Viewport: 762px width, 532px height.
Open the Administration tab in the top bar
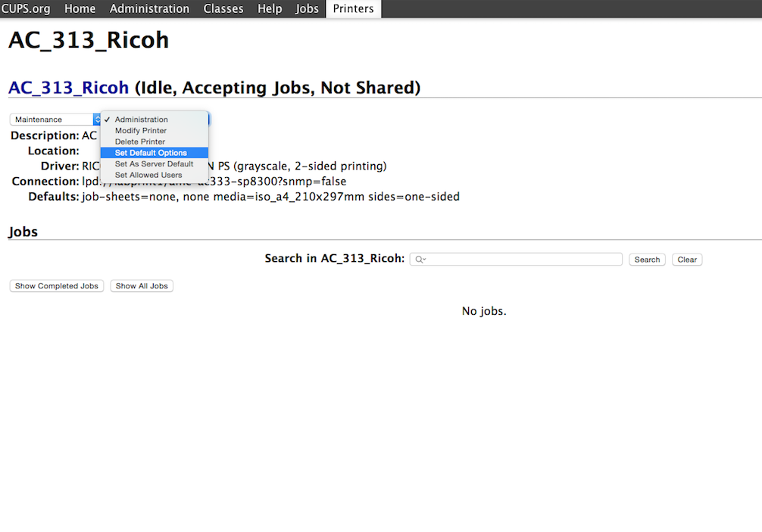[149, 9]
